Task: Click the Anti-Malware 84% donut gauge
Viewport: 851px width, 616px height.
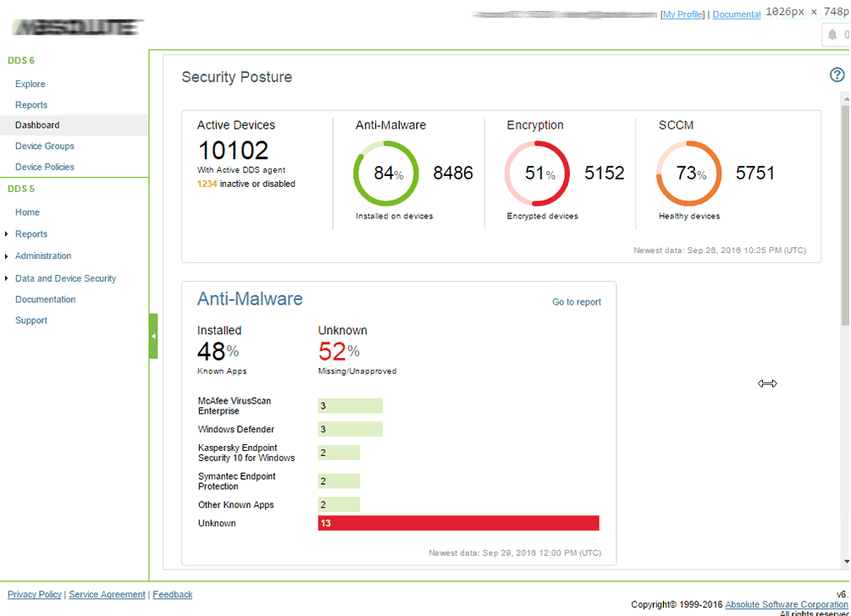Action: tap(386, 173)
